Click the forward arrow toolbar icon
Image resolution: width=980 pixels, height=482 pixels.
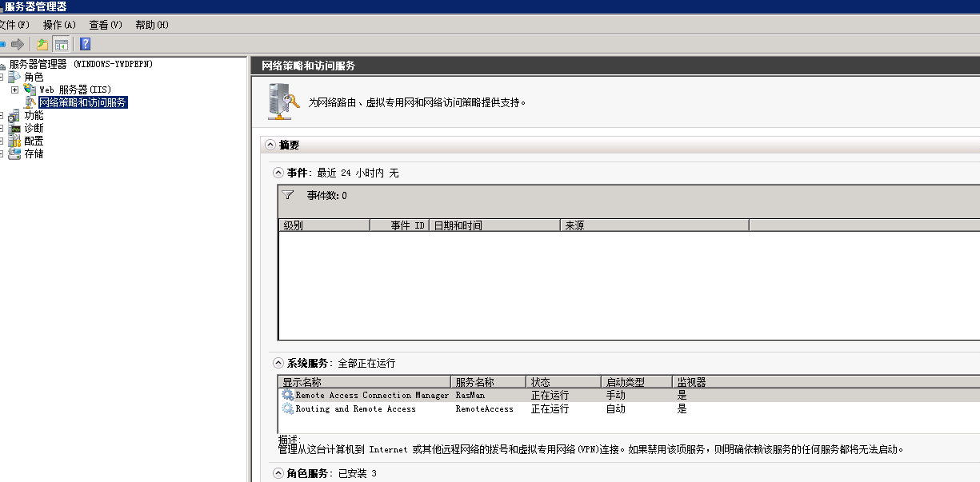coord(18,44)
